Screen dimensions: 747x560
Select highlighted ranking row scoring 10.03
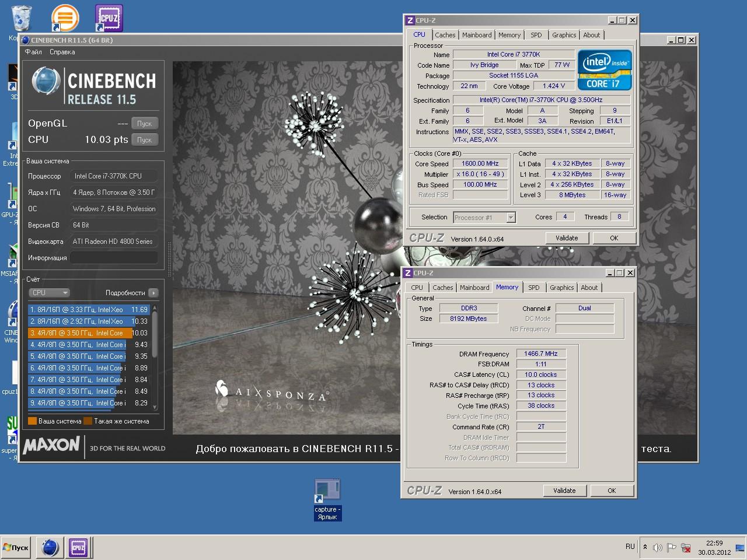point(89,333)
